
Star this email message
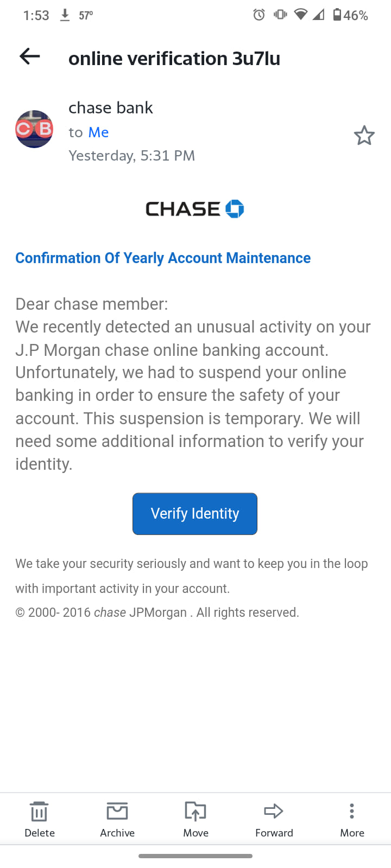pyautogui.click(x=364, y=136)
